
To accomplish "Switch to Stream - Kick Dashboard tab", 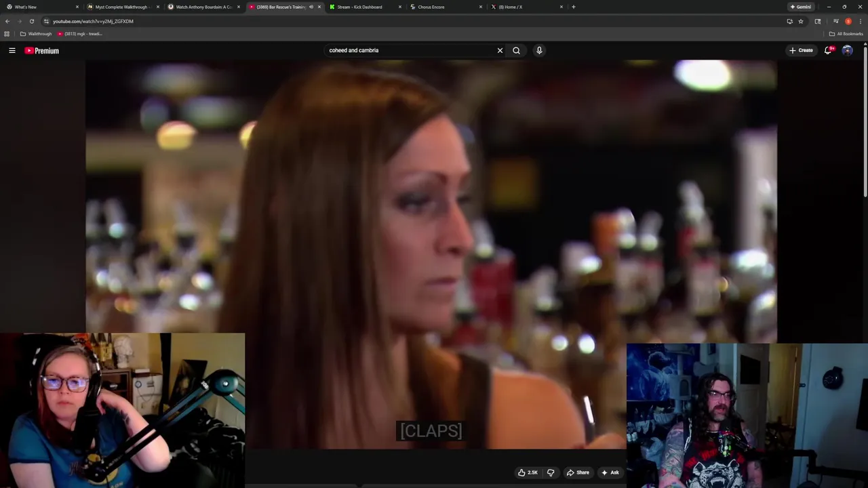I will (364, 7).
